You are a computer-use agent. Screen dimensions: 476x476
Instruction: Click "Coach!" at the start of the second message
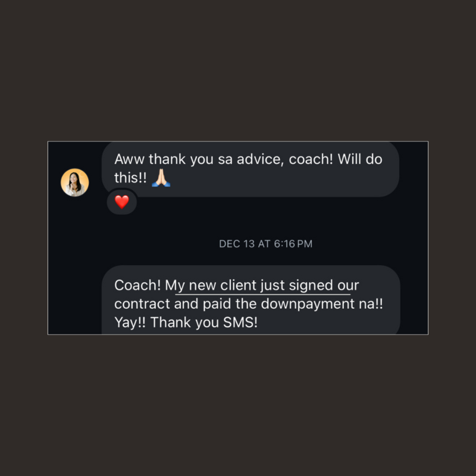click(x=137, y=286)
